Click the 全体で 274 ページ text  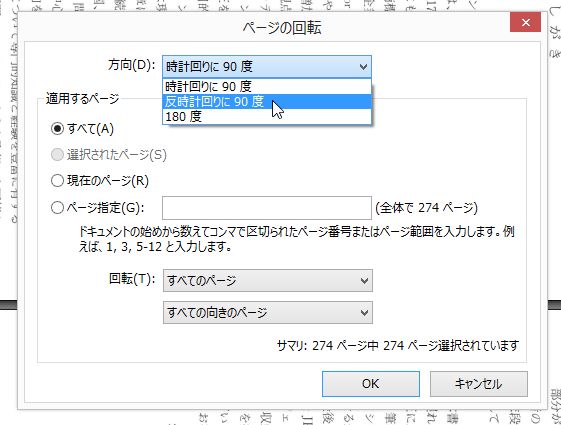[x=426, y=207]
